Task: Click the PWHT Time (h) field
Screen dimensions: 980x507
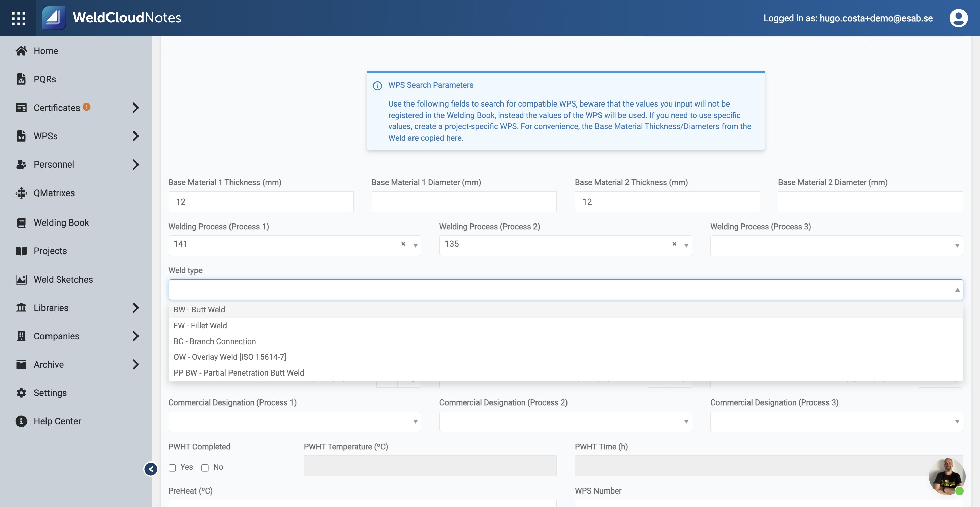Action: pyautogui.click(x=769, y=466)
